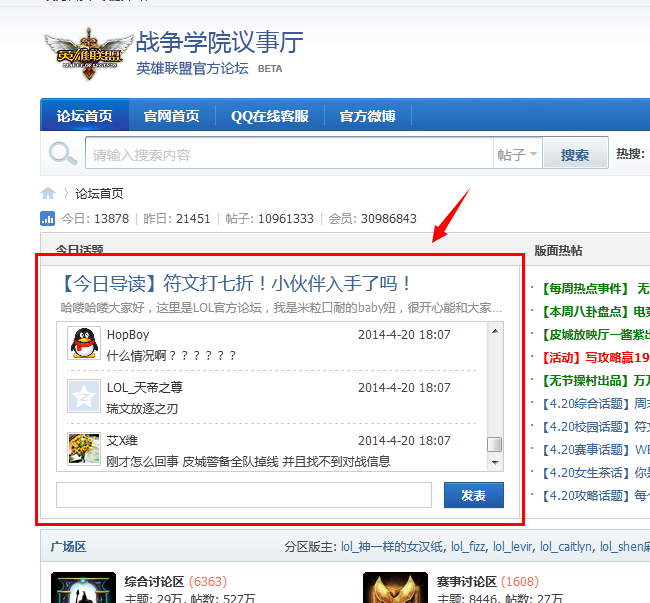Click the 广场区 section heading
650x603 pixels.
68,547
